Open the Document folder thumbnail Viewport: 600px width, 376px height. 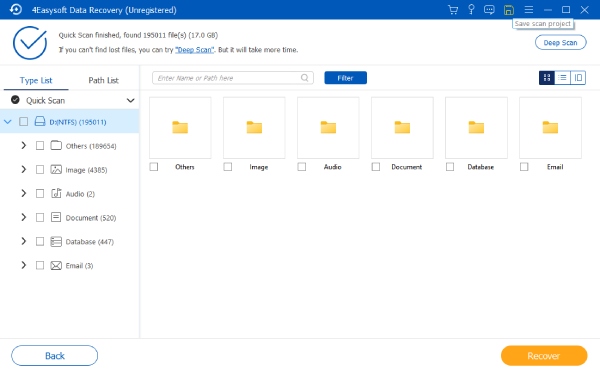tap(402, 127)
